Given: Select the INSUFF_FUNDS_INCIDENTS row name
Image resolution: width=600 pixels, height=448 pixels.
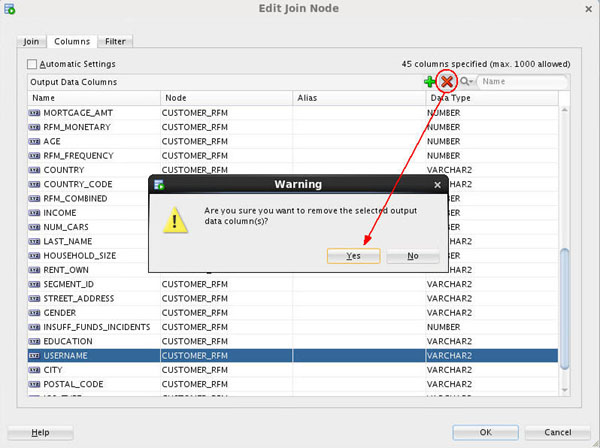Looking at the screenshot, I should pos(97,327).
